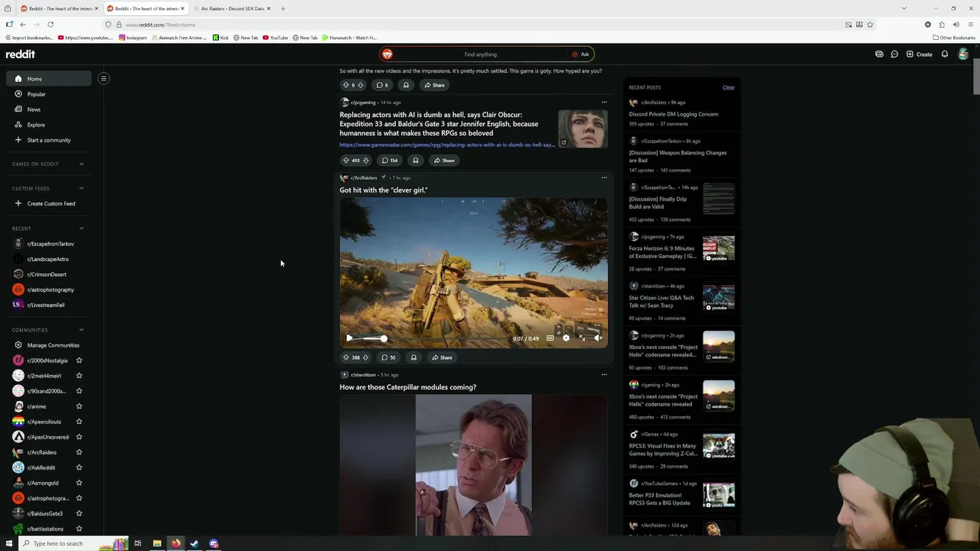Viewport: 980px width, 551px height.
Task: Clear the Recent Posts list
Action: (x=728, y=88)
